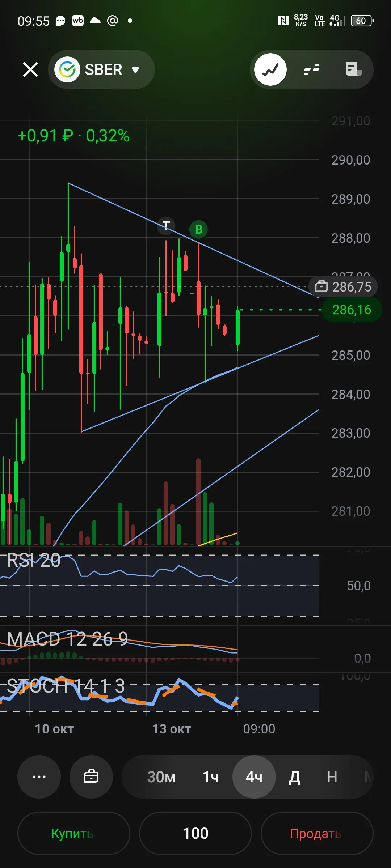Select the Д daily timeframe
The image size is (391, 868).
point(295,777)
